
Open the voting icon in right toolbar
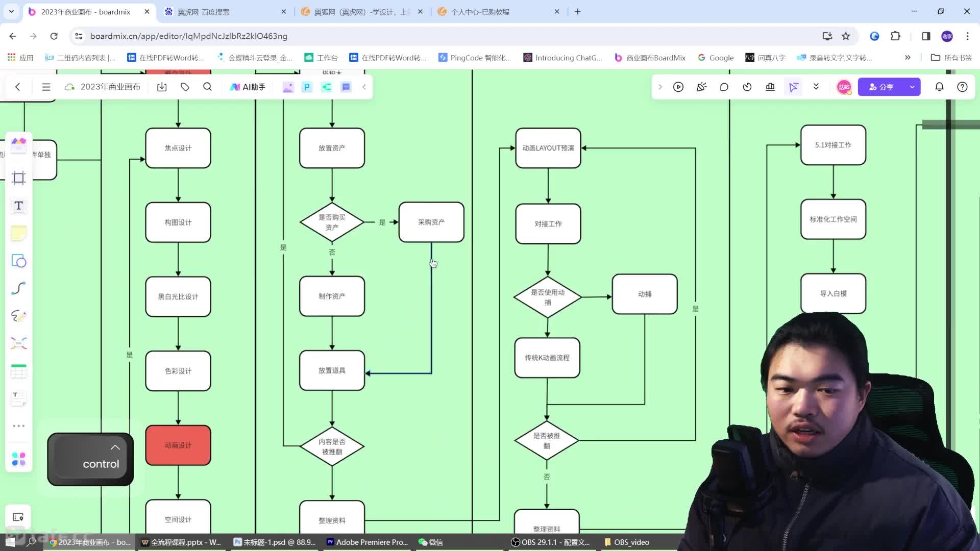(x=770, y=87)
